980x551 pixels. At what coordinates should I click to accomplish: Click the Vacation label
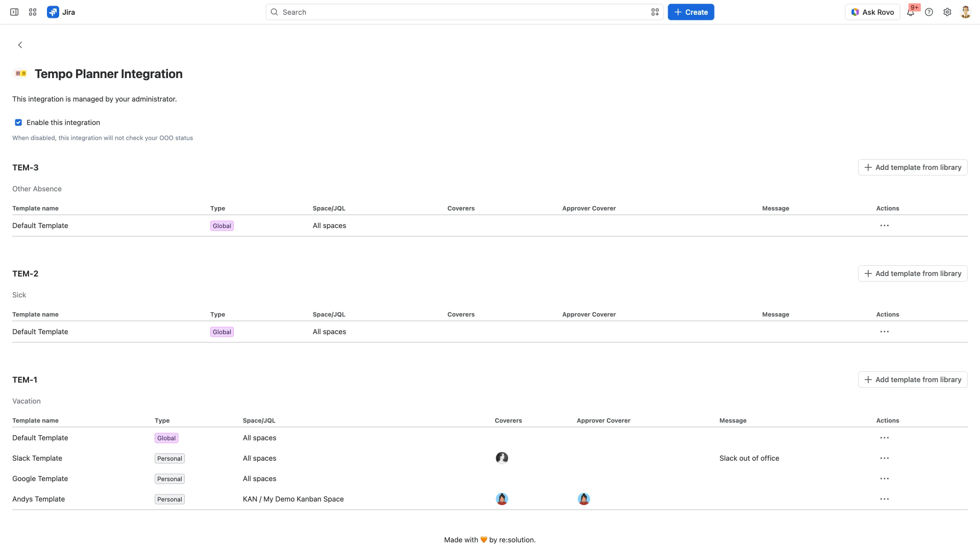tap(27, 401)
